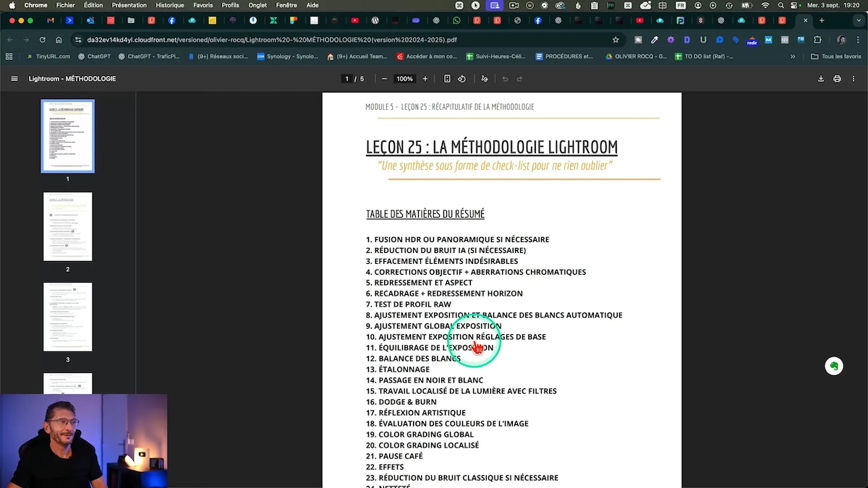
Task: Open TinyURL.com bookmark
Action: 48,56
